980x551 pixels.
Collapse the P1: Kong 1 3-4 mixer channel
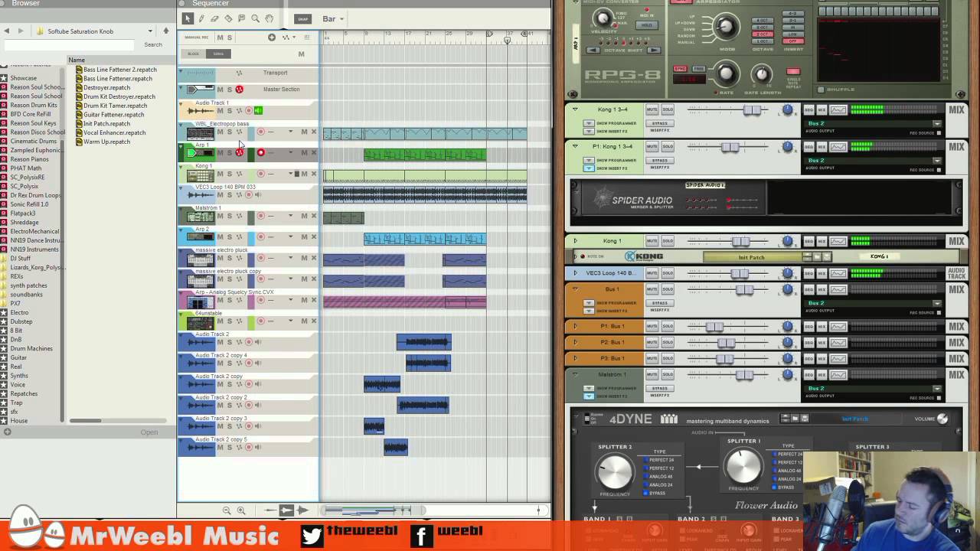pos(576,146)
